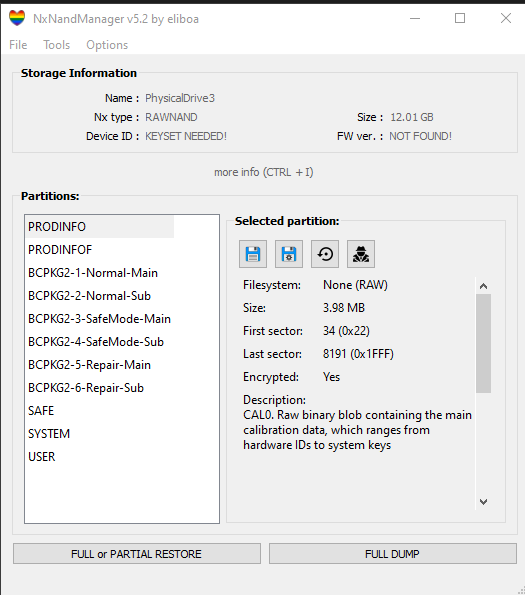Viewport: 525px width, 595px height.
Task: Select BCPKG2-1-Normal-Main partition
Action: click(93, 273)
